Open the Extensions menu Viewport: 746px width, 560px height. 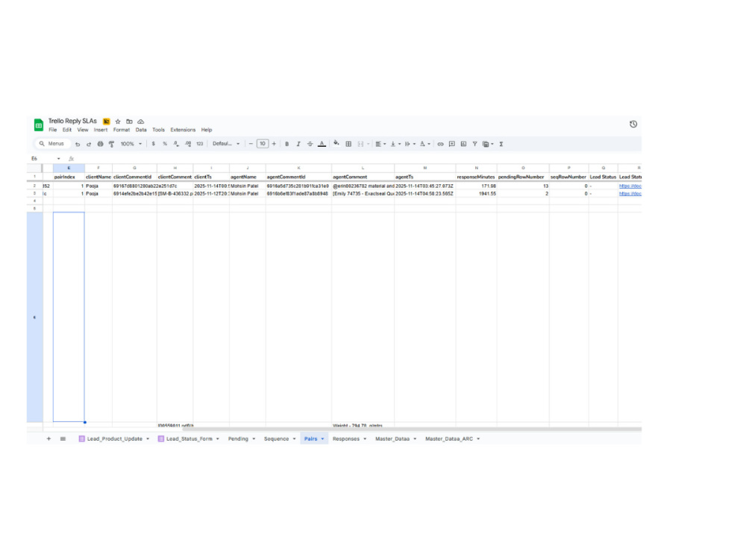tap(183, 130)
